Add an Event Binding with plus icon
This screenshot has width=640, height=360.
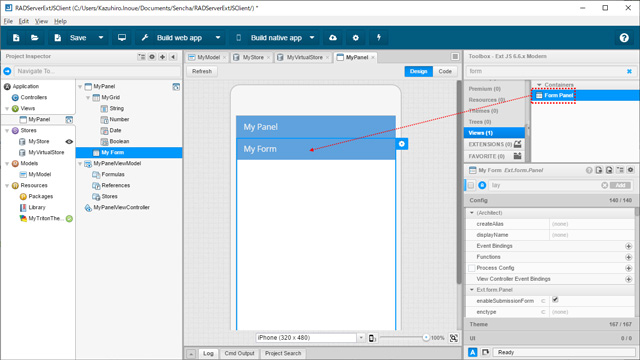pos(629,247)
